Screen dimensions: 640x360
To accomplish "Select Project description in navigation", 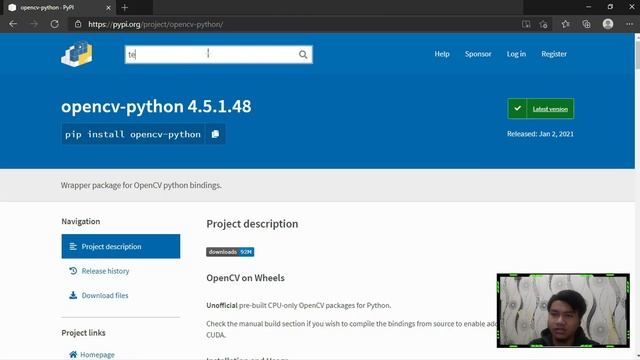I will [120, 246].
